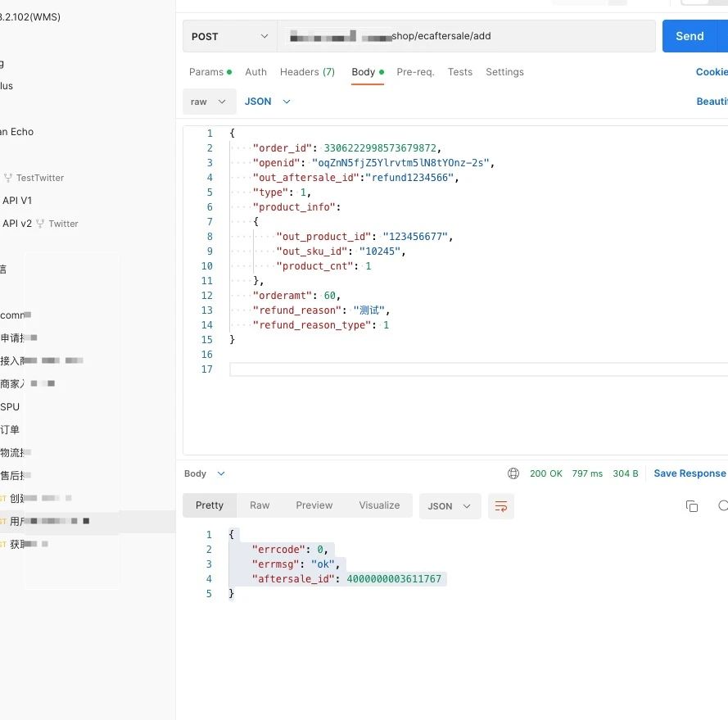Screen dimensions: 728x720
Task: Open the 获取 request in the sidebar
Action: coord(24,544)
